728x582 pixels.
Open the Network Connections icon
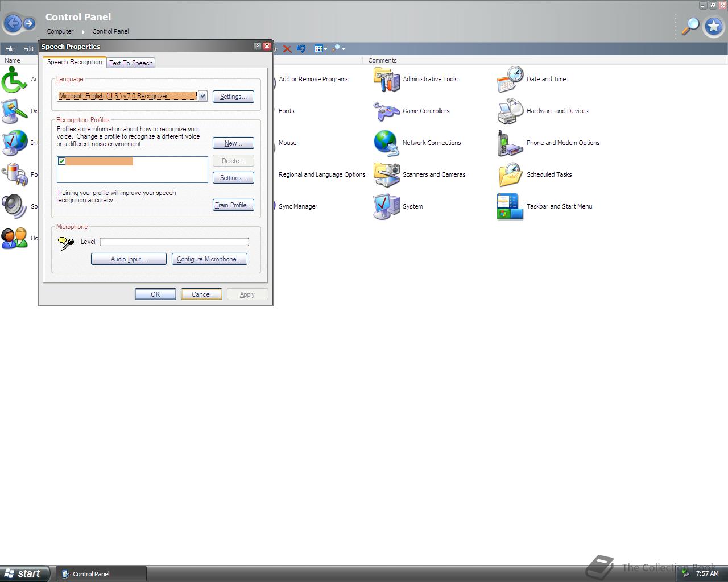click(x=387, y=143)
